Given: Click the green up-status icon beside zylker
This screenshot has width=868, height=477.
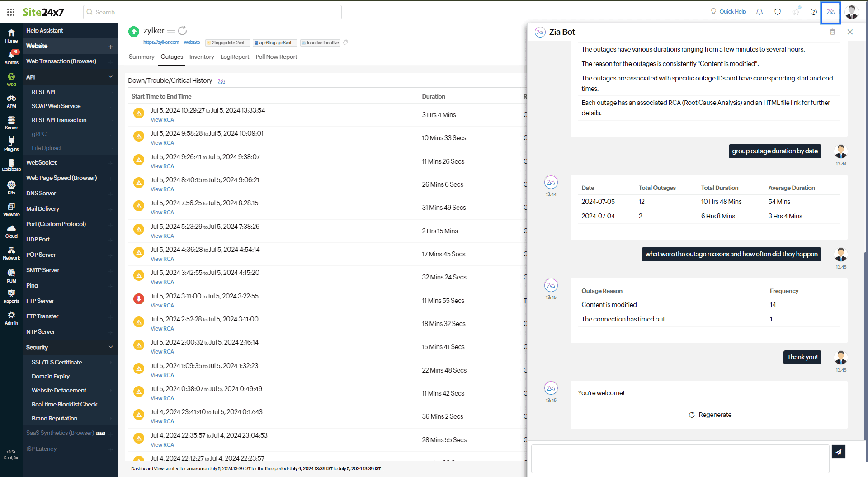Looking at the screenshot, I should coord(133,32).
